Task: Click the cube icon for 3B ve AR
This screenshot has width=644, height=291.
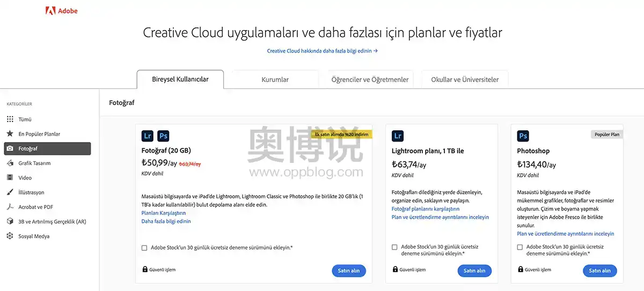Action: point(10,221)
